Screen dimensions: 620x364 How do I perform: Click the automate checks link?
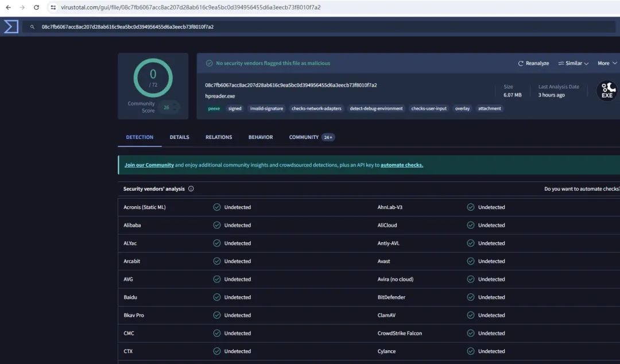[402, 165]
